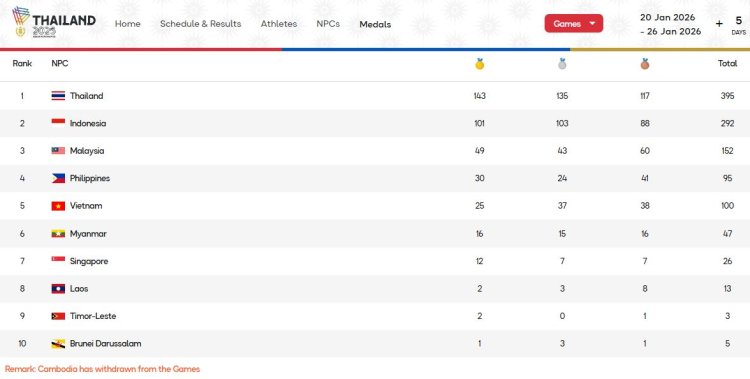Click Timor-Leste's silver count 0
This screenshot has width=750, height=379.
point(562,316)
